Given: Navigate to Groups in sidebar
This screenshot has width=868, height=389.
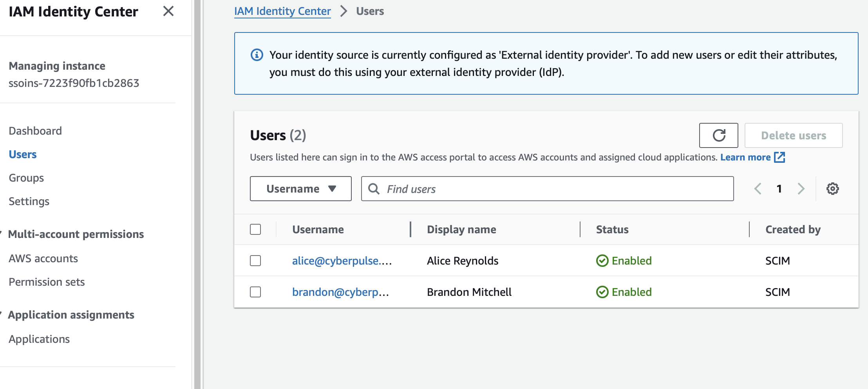Looking at the screenshot, I should [26, 178].
